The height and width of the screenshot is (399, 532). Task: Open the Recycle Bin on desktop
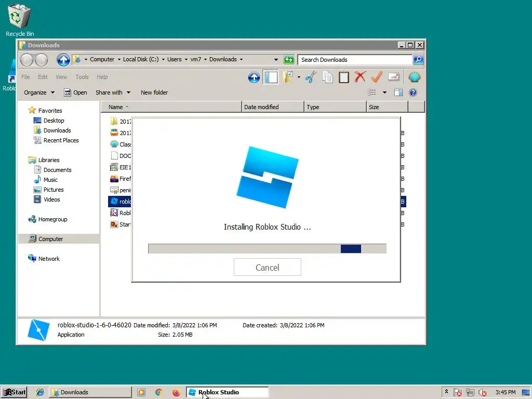[20, 20]
